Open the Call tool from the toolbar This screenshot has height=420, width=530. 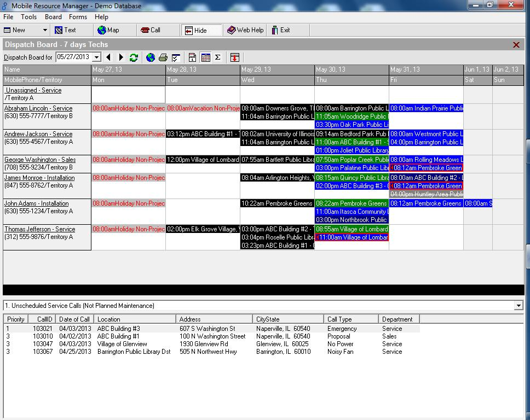coord(155,30)
